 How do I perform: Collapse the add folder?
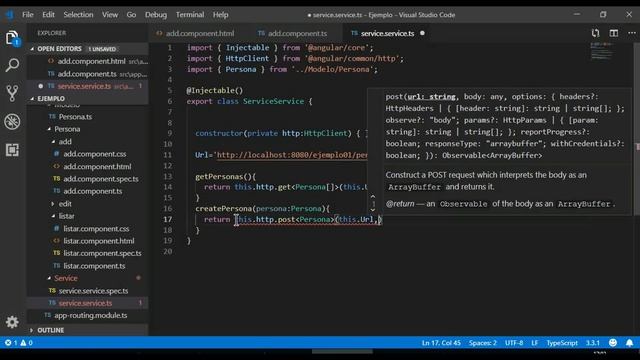tap(65, 142)
